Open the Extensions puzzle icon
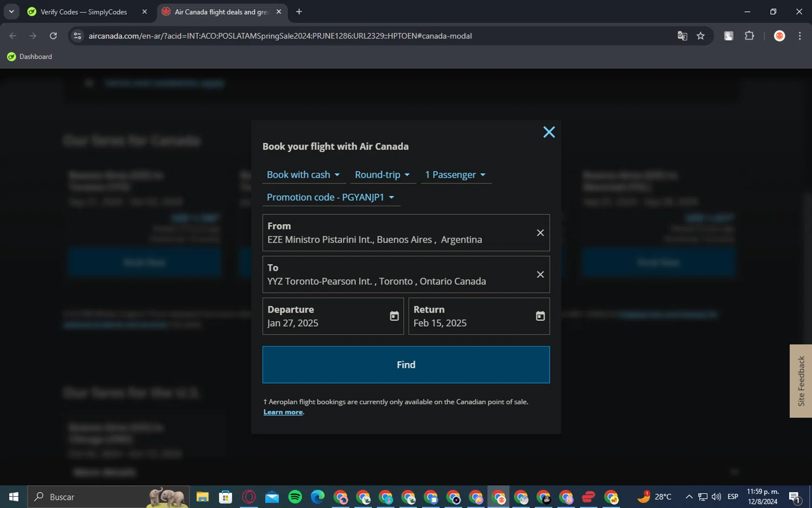 tap(749, 36)
